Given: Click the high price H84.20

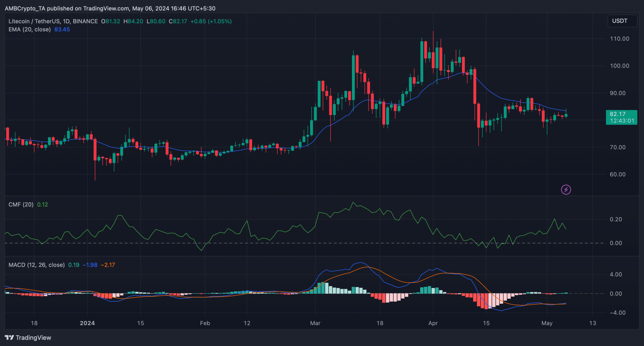Looking at the screenshot, I should [133, 21].
